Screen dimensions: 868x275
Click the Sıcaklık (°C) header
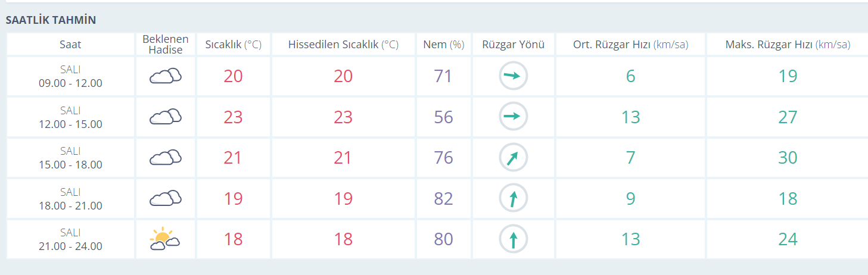[234, 45]
